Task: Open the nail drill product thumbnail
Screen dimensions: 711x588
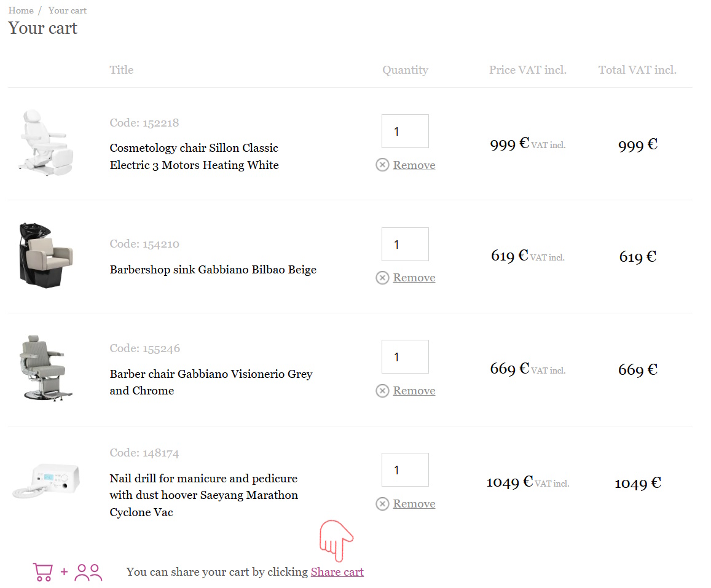Action: 46,481
